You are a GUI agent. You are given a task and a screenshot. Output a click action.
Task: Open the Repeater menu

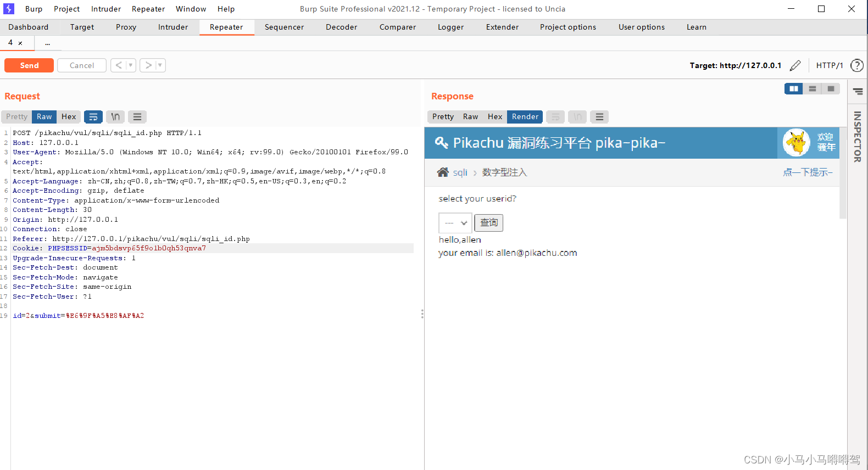[148, 9]
